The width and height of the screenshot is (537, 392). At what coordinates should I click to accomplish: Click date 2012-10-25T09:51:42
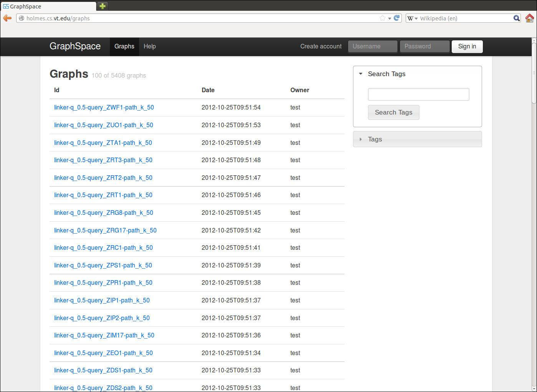pos(231,231)
